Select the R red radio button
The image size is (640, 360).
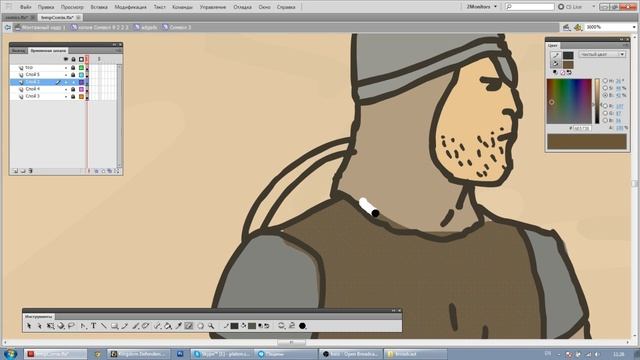pyautogui.click(x=605, y=106)
